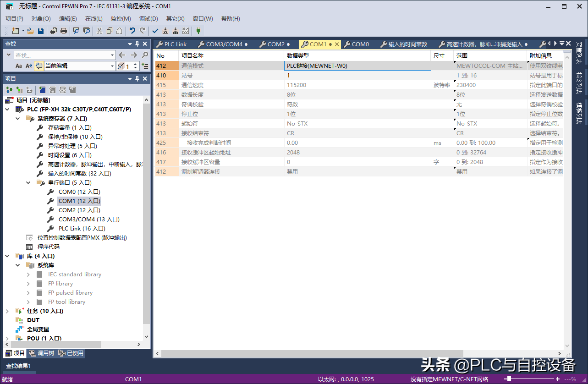Expand the FP pulsed library node
588x384 pixels.
(28, 293)
